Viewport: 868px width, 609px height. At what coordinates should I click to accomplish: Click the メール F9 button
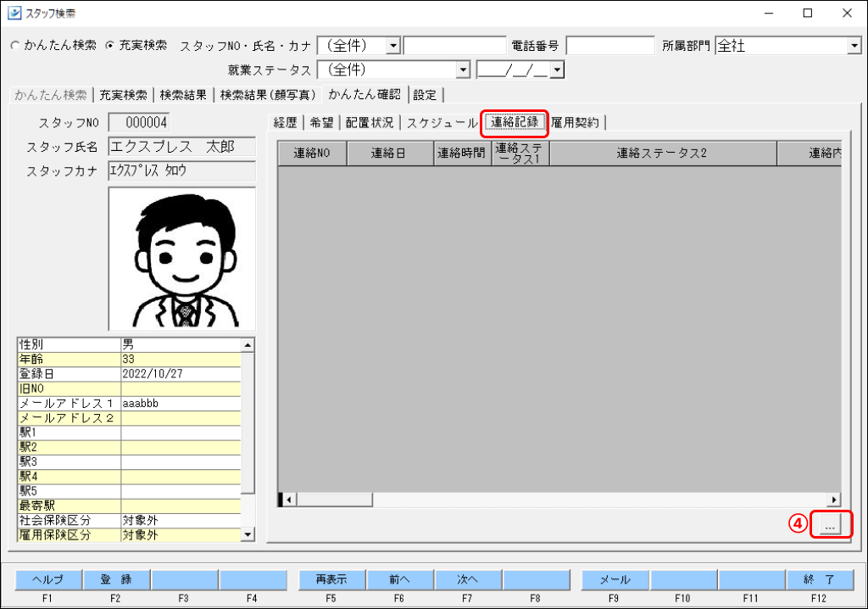tap(615, 579)
